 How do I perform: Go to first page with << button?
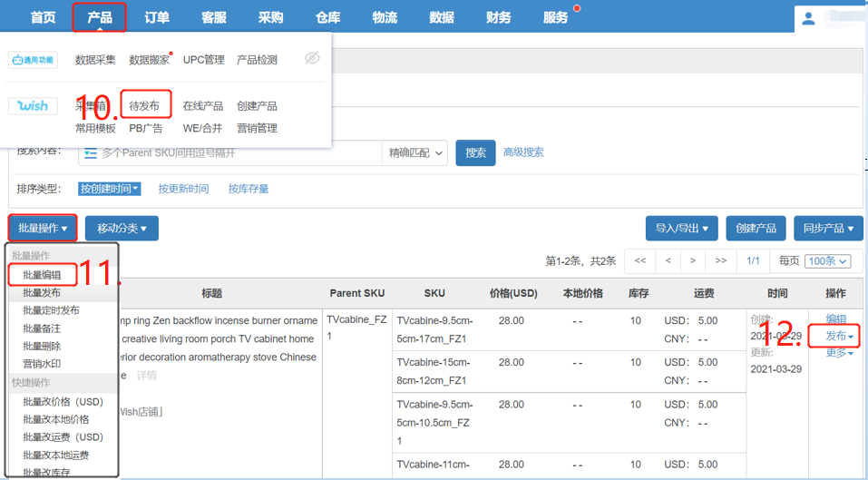click(640, 260)
